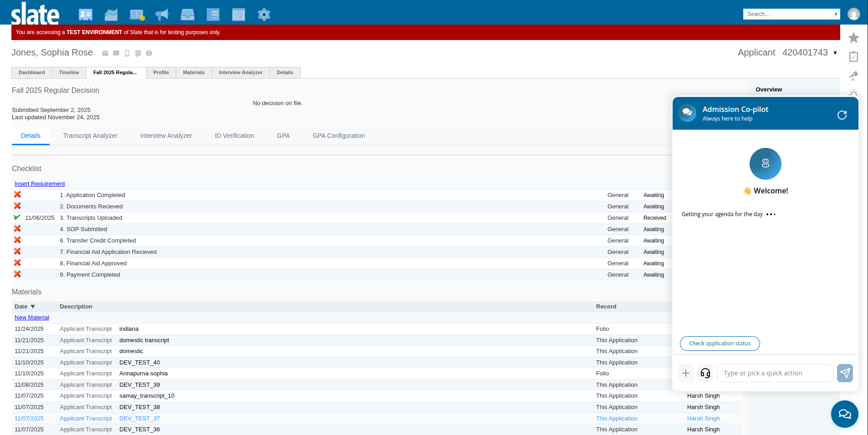Expand the search box arrow
The image size is (868, 435).
click(x=836, y=14)
